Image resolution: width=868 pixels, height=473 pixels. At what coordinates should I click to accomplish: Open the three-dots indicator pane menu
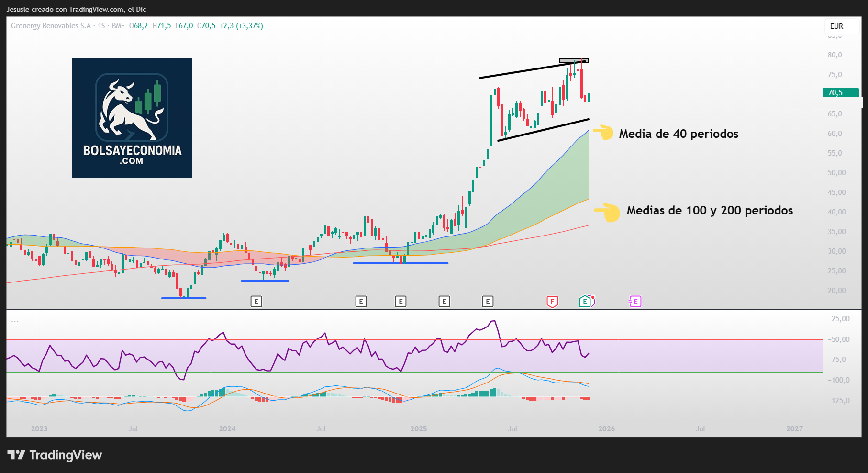(15, 321)
